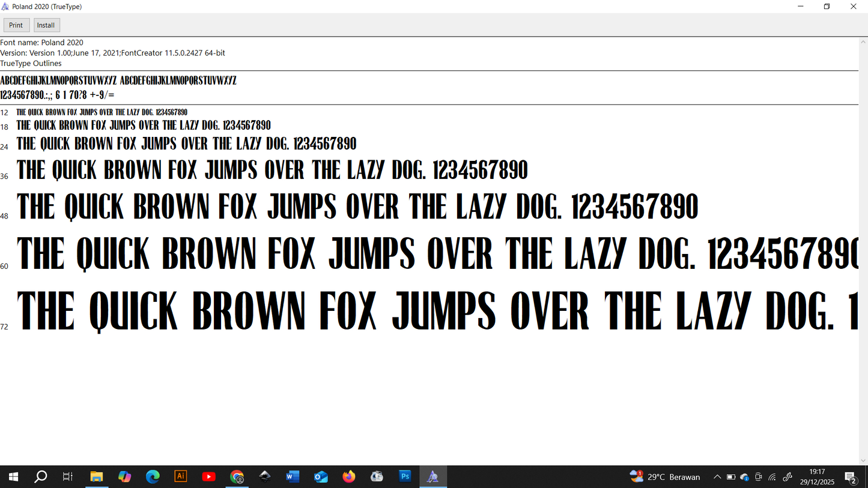Open the weather widget showing 29°C Berawan
The height and width of the screenshot is (488, 868).
click(x=665, y=477)
